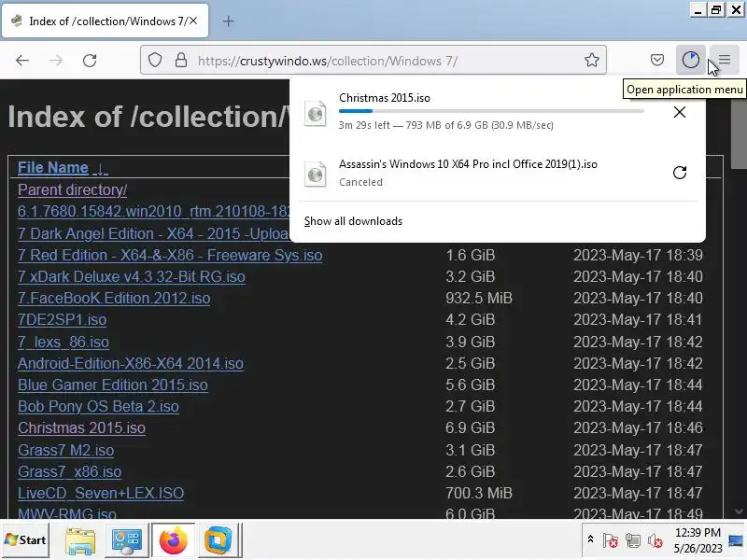Screen dimensions: 747x560
Task: Open VirtualBox-style taskbar app icon
Action: tap(218, 540)
